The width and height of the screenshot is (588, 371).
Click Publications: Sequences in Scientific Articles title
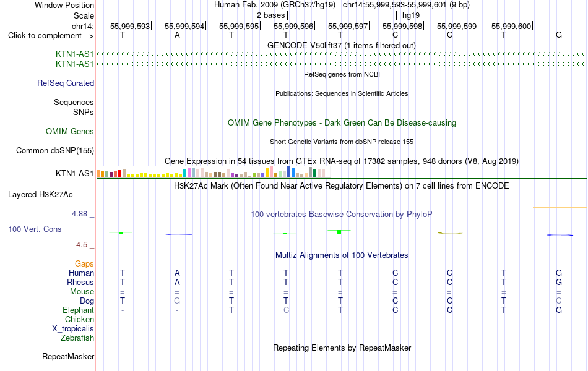pos(342,93)
